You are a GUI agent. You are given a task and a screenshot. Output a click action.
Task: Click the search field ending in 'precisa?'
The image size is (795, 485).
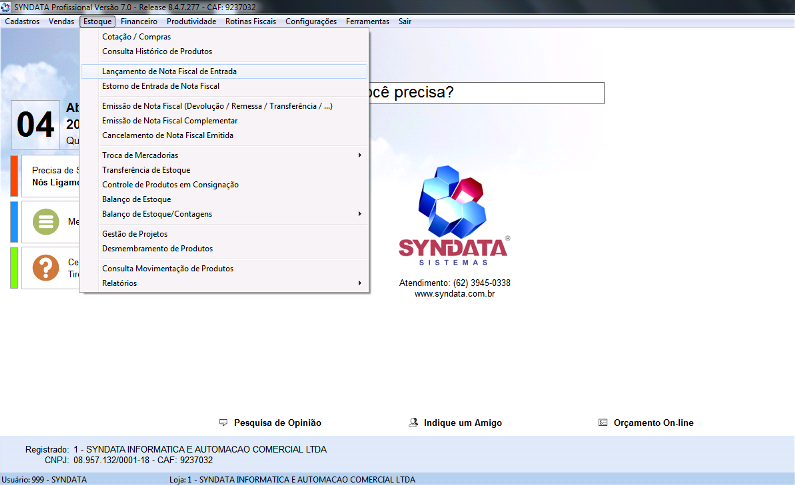(x=486, y=93)
